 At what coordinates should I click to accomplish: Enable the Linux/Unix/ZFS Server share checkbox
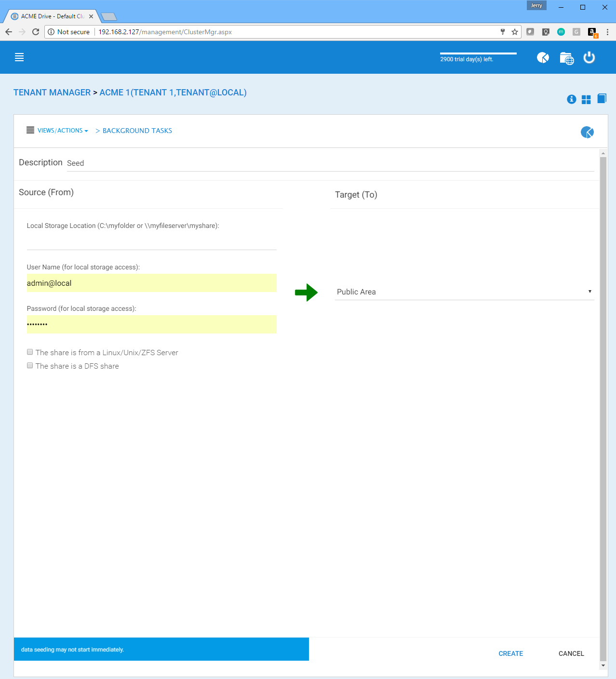[30, 352]
